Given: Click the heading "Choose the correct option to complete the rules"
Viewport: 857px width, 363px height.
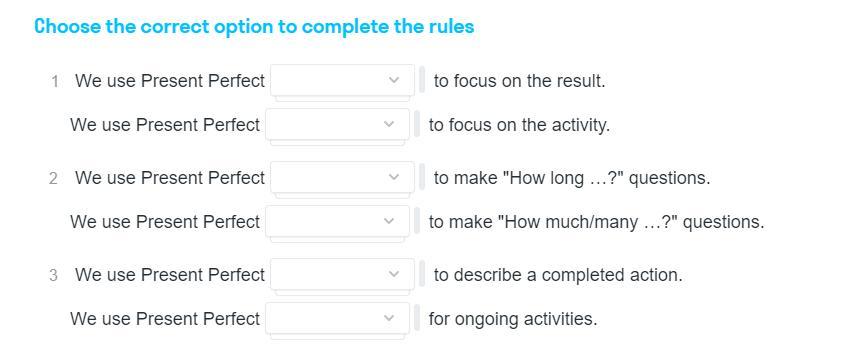Looking at the screenshot, I should 254,26.
